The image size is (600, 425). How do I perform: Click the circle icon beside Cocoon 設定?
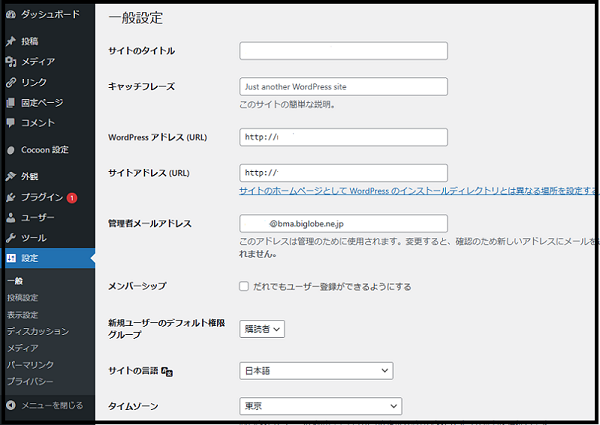11,150
